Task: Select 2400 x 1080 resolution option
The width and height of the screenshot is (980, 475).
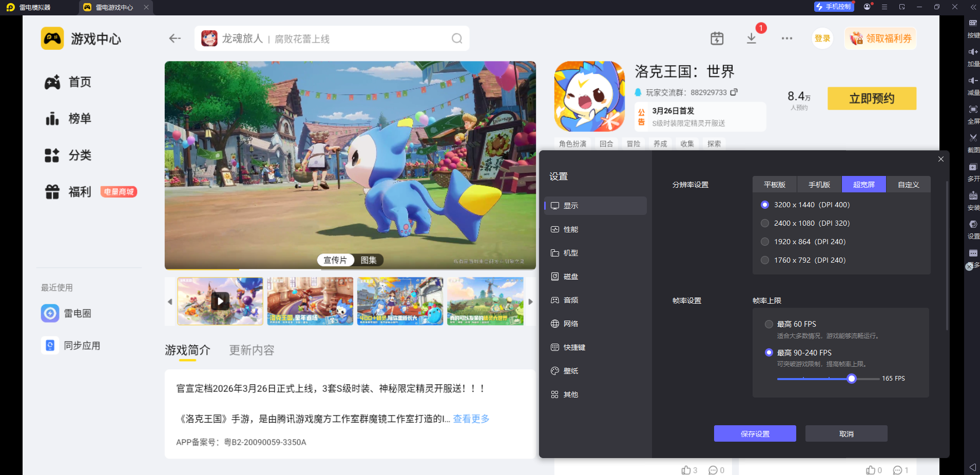Action: click(765, 223)
